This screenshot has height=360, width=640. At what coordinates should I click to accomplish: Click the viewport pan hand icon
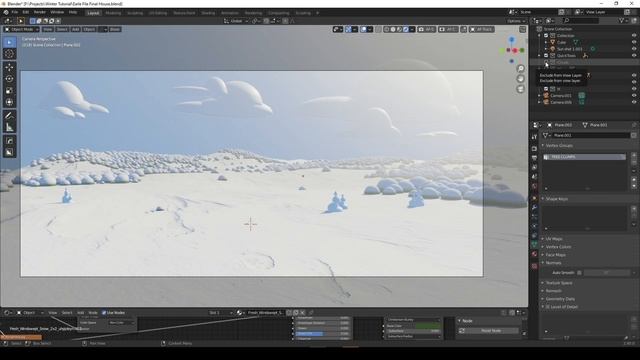pos(520,78)
